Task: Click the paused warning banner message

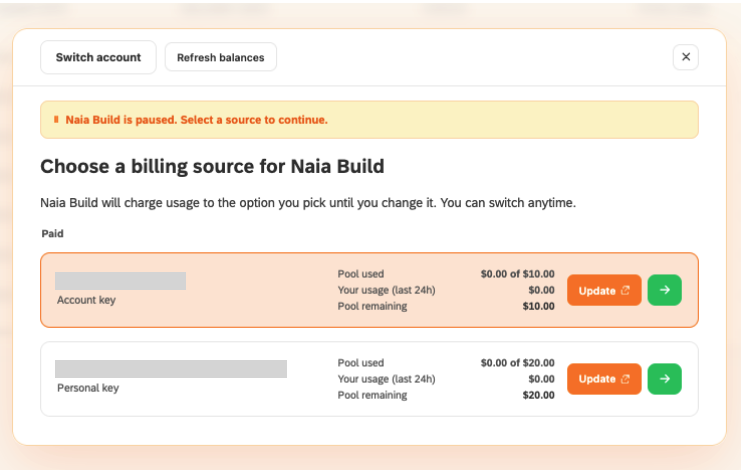Action: pyautogui.click(x=197, y=120)
